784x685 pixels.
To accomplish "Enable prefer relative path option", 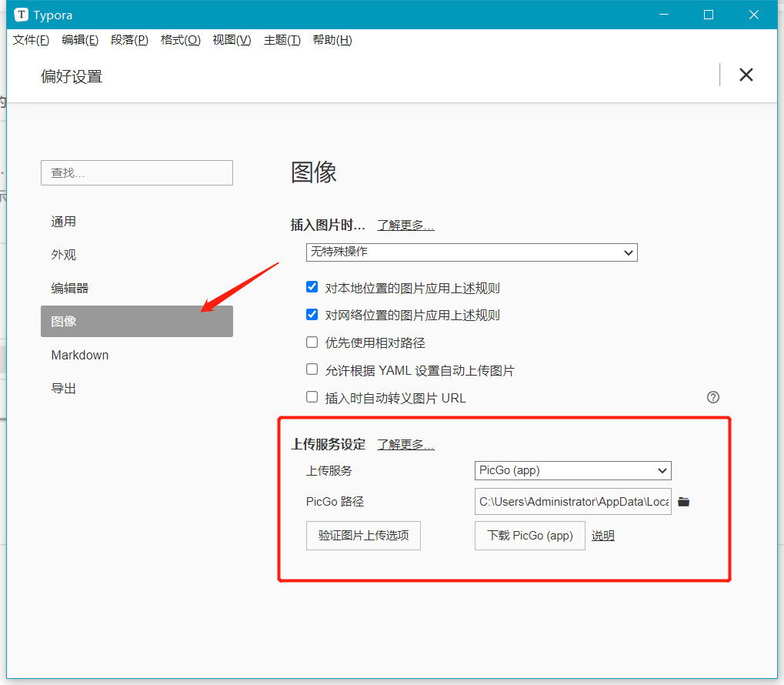I will (x=312, y=342).
